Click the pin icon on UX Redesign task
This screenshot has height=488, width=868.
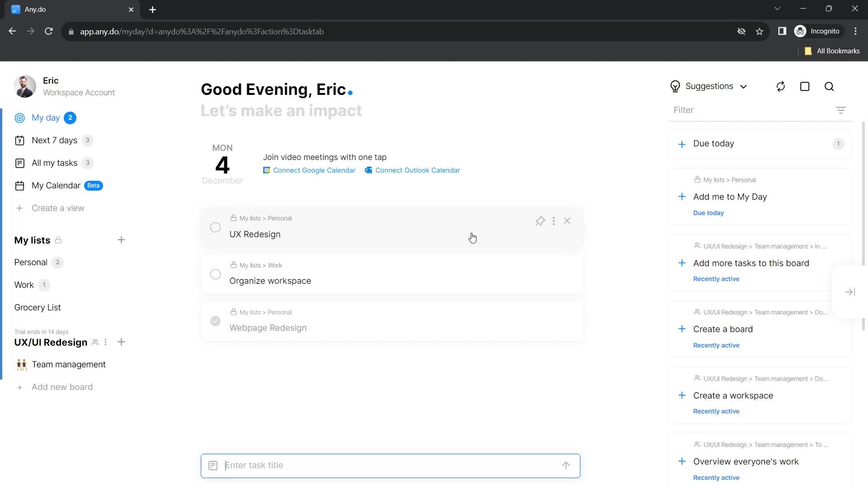coord(540,221)
